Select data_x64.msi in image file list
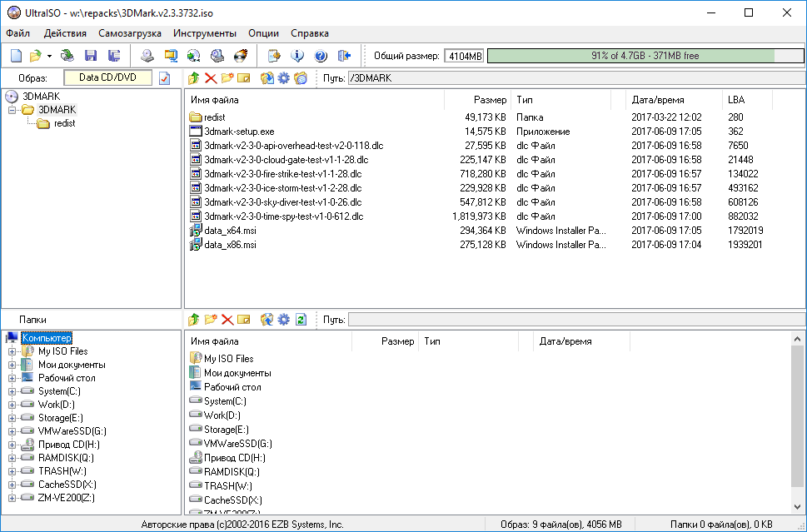 click(230, 231)
